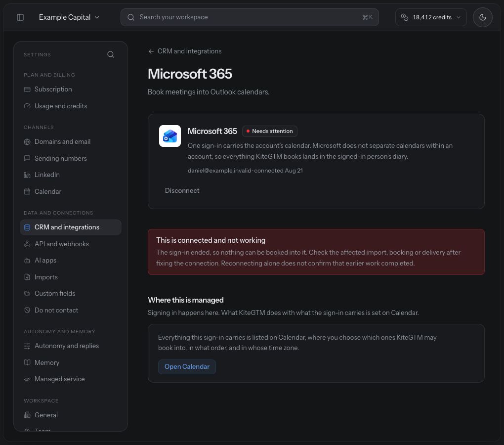Click the sliders icon for Autonomy and replies
This screenshot has height=445, width=504.
[x=27, y=346]
